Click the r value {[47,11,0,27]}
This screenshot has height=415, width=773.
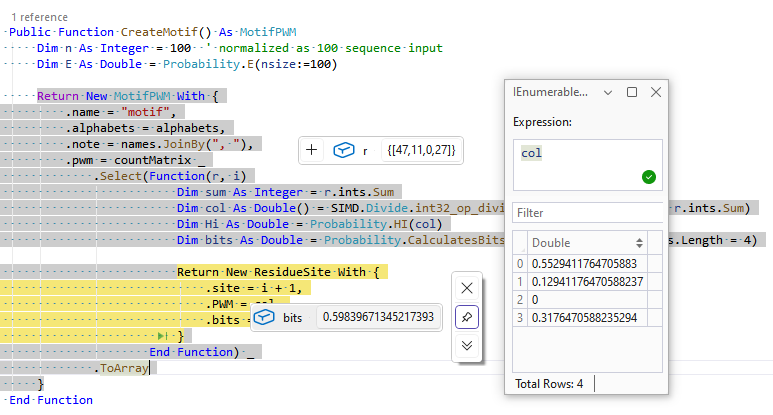[421, 150]
